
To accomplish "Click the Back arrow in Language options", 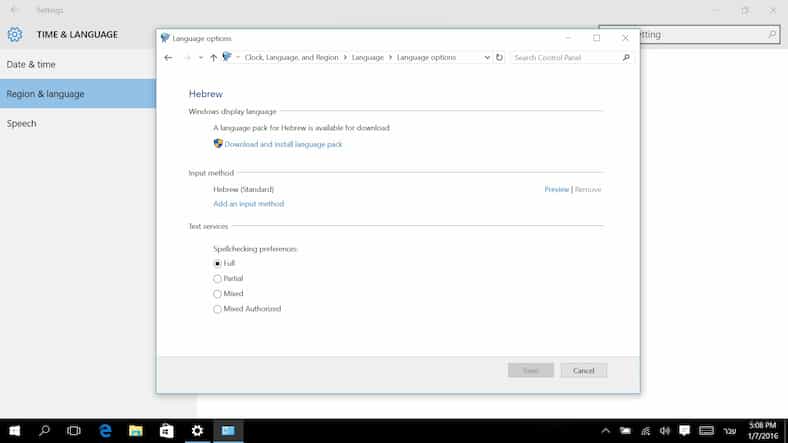I will 168,58.
